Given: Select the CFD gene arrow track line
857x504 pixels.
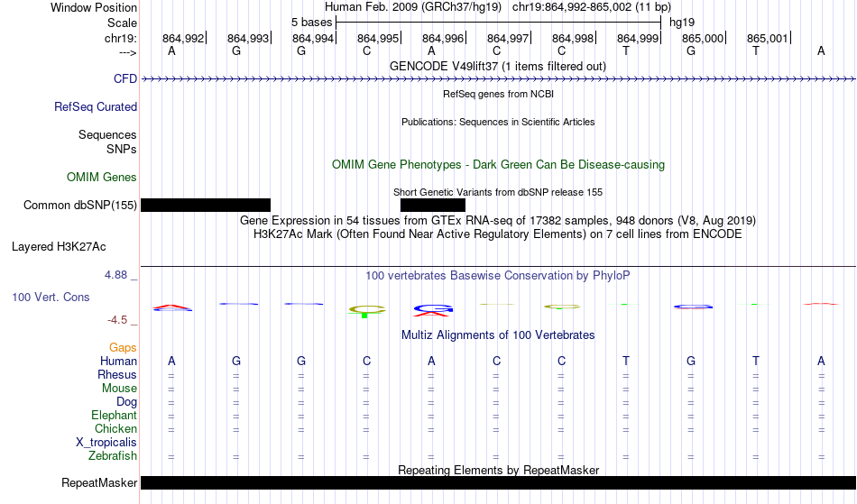Looking at the screenshot, I should tap(499, 79).
